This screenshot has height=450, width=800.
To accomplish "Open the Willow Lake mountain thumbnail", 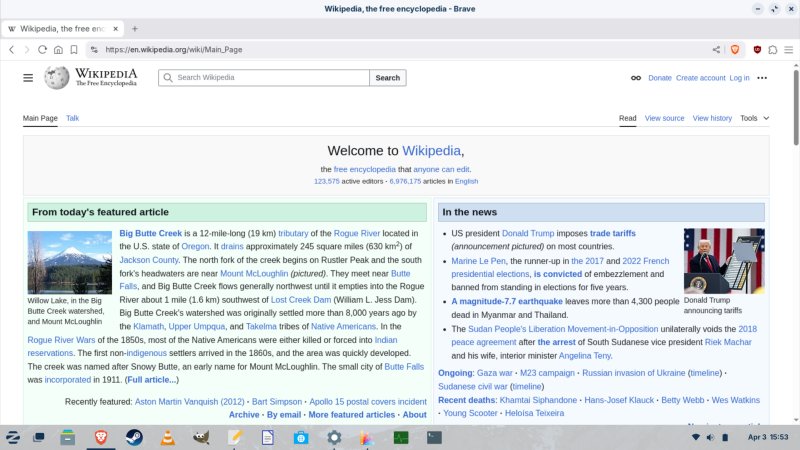I will [x=70, y=262].
